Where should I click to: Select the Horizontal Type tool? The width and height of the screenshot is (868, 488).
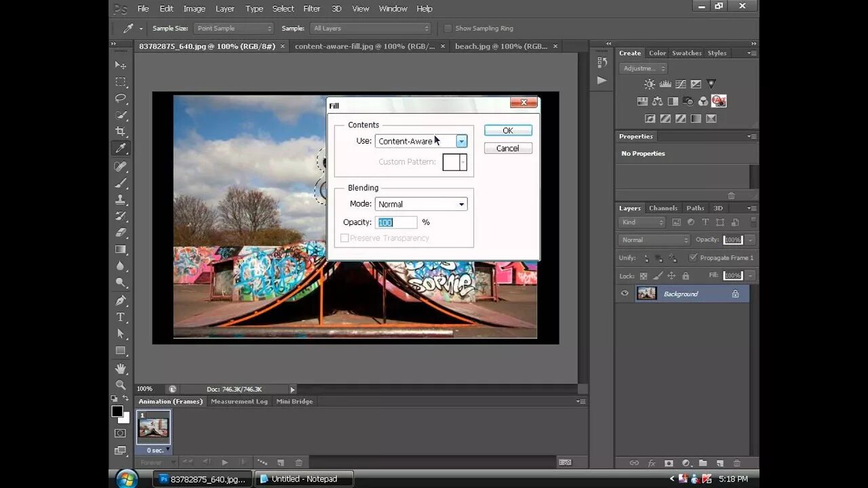121,317
